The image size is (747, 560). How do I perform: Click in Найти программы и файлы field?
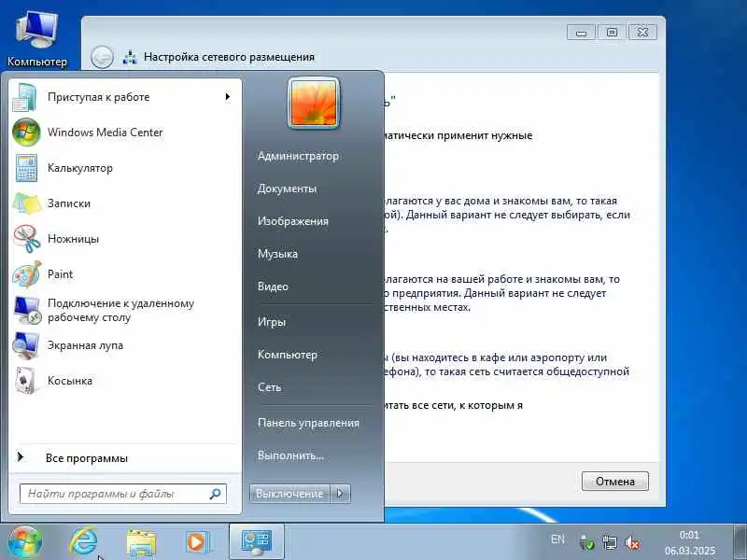pyautogui.click(x=123, y=494)
